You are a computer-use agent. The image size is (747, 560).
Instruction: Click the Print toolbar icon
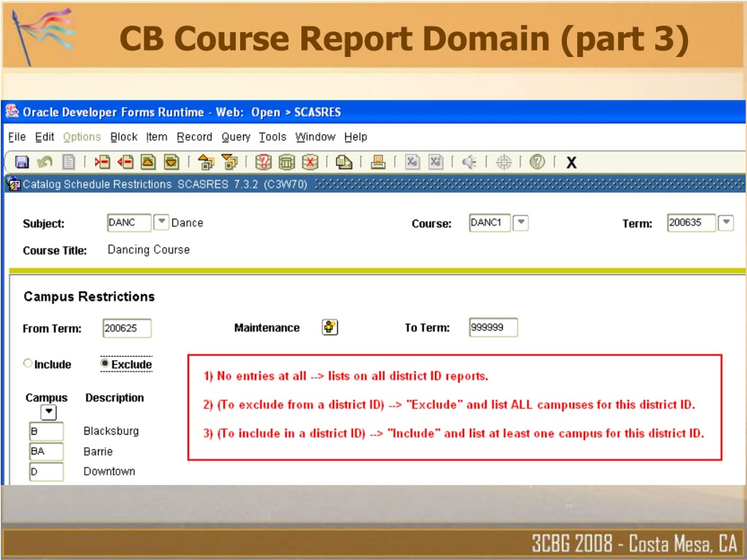(378, 162)
